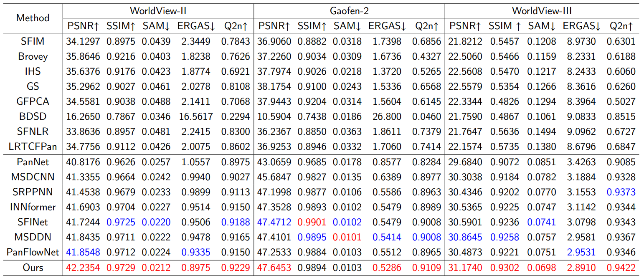Viewport: 644px width, 278px height.
Task: Click the PSNR↑ header under WorldView-II
Action: pos(83,26)
